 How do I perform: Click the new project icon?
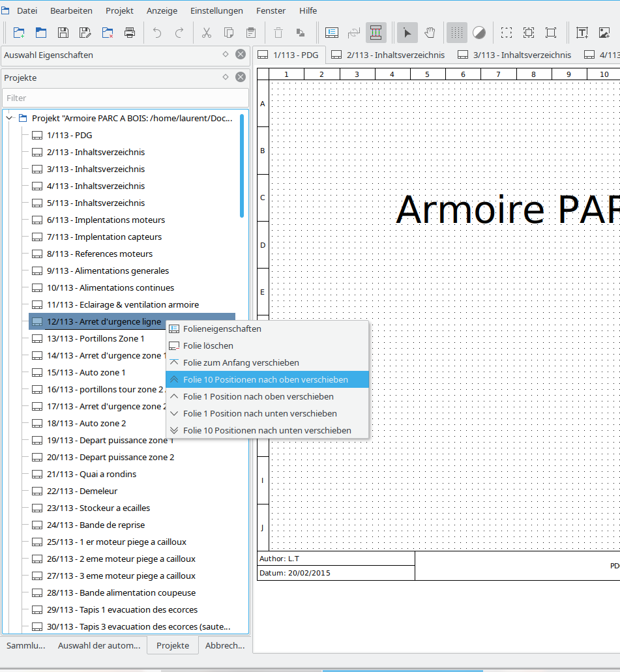pyautogui.click(x=19, y=33)
